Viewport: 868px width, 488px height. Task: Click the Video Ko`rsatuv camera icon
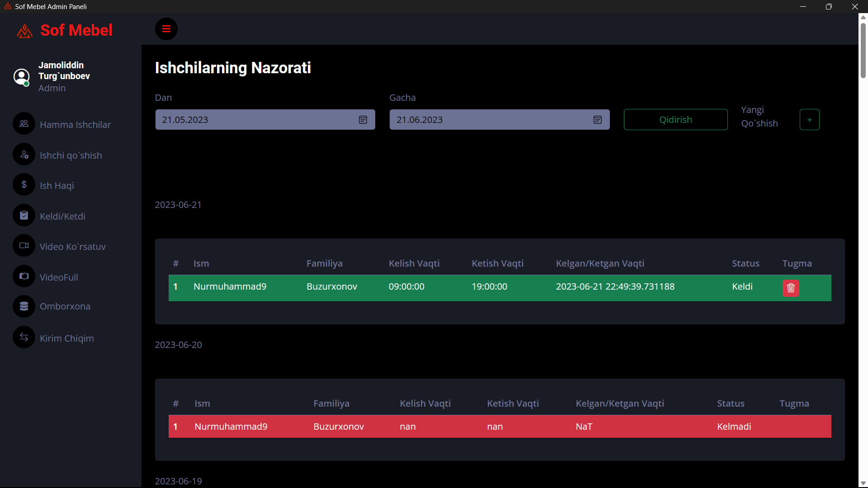click(x=24, y=246)
